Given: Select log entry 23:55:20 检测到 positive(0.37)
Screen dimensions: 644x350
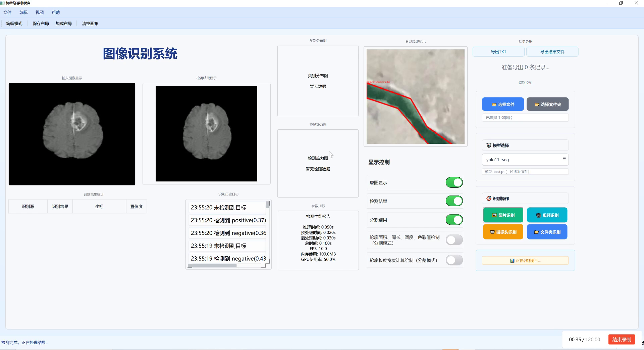Looking at the screenshot, I should (x=227, y=220).
